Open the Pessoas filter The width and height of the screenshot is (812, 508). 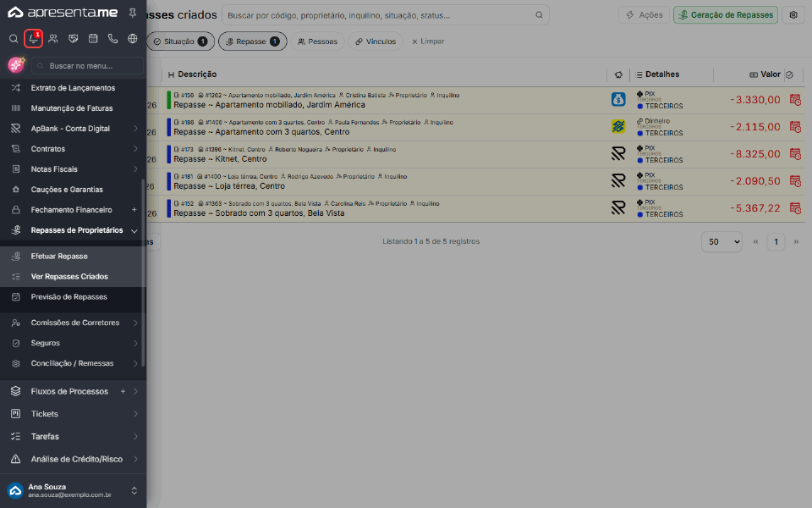(x=317, y=41)
